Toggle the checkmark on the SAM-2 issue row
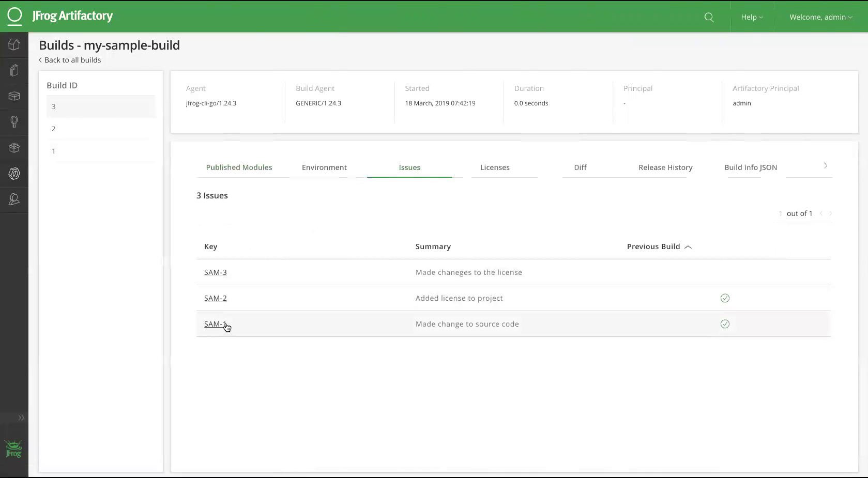 (x=724, y=298)
